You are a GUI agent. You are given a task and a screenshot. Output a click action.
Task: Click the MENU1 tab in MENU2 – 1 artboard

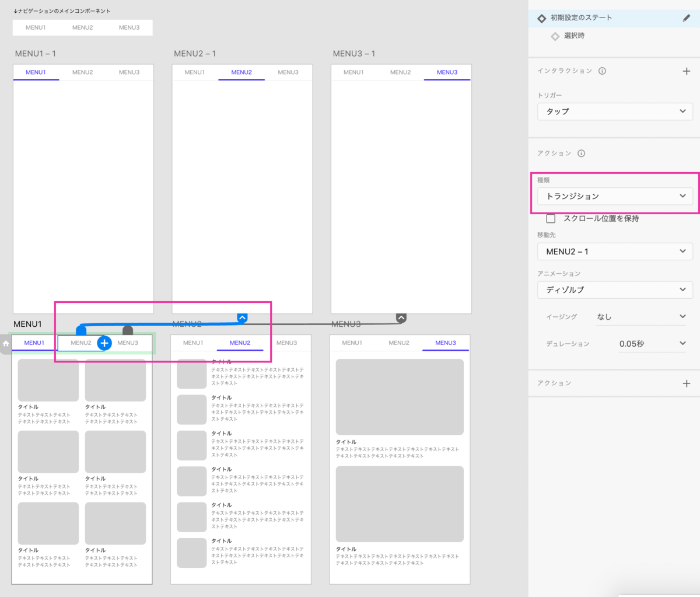194,72
